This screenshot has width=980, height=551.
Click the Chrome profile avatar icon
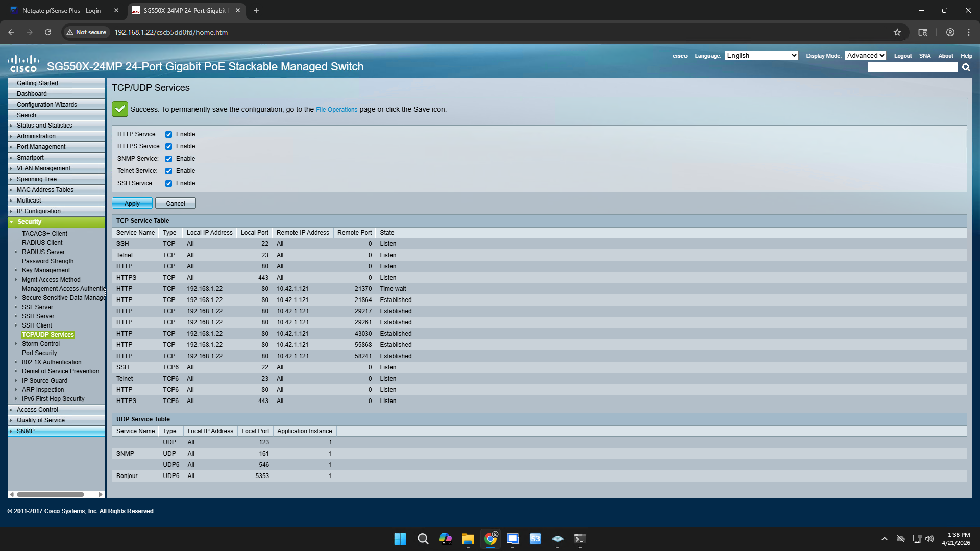coord(950,32)
